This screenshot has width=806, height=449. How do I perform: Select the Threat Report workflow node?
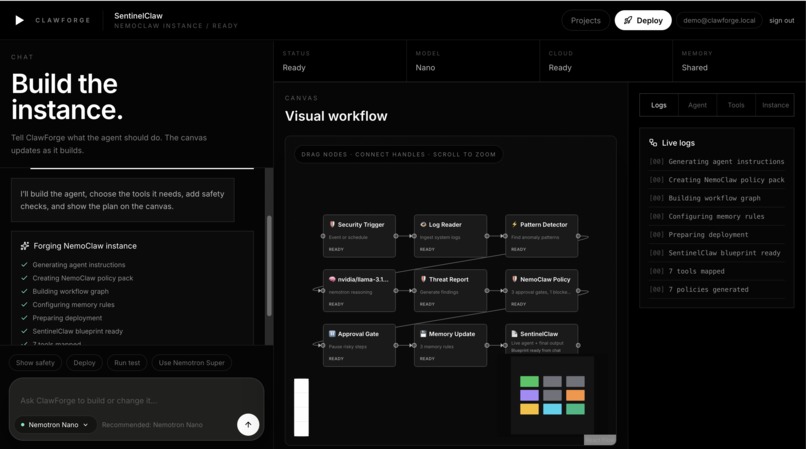pyautogui.click(x=450, y=291)
